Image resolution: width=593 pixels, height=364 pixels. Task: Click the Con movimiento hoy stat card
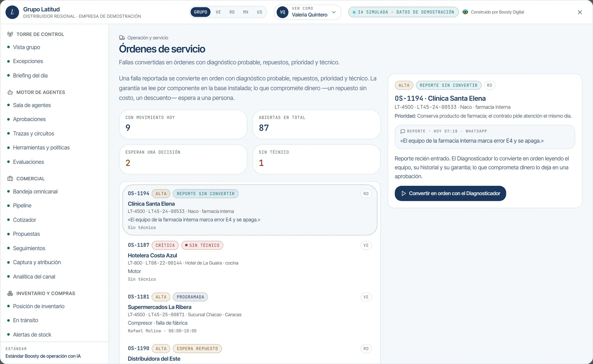(x=183, y=124)
